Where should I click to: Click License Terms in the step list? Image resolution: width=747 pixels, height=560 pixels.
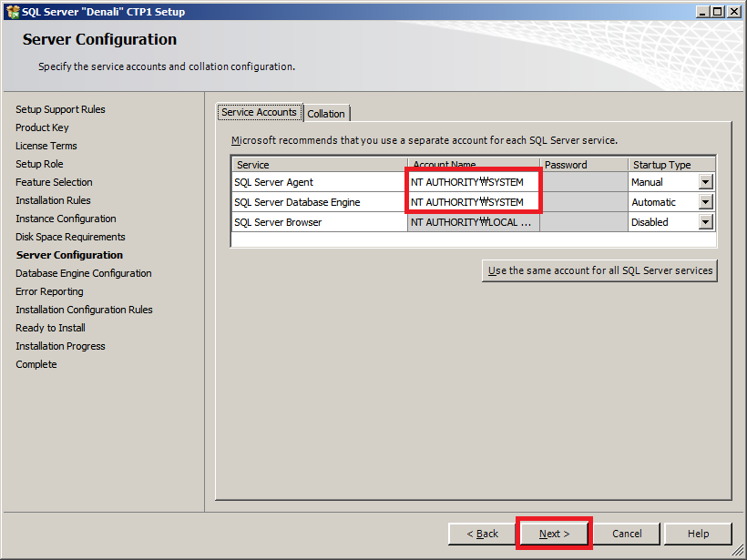tap(46, 146)
